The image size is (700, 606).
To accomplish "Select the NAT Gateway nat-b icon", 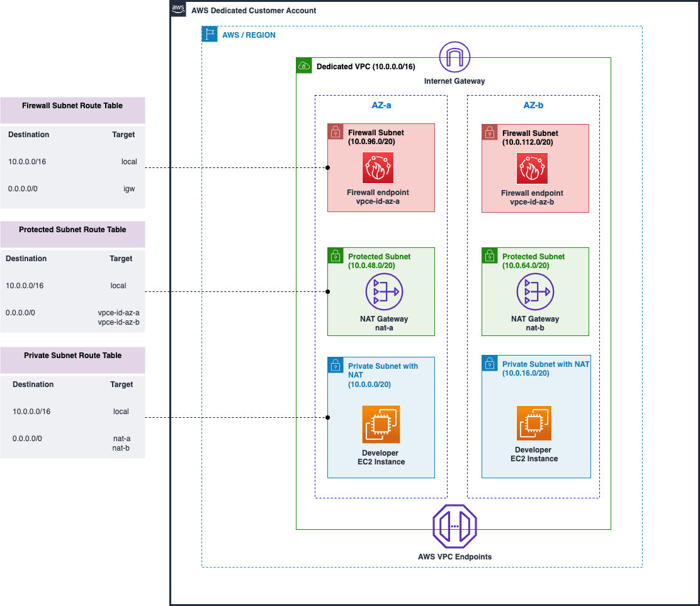I will pos(536,291).
